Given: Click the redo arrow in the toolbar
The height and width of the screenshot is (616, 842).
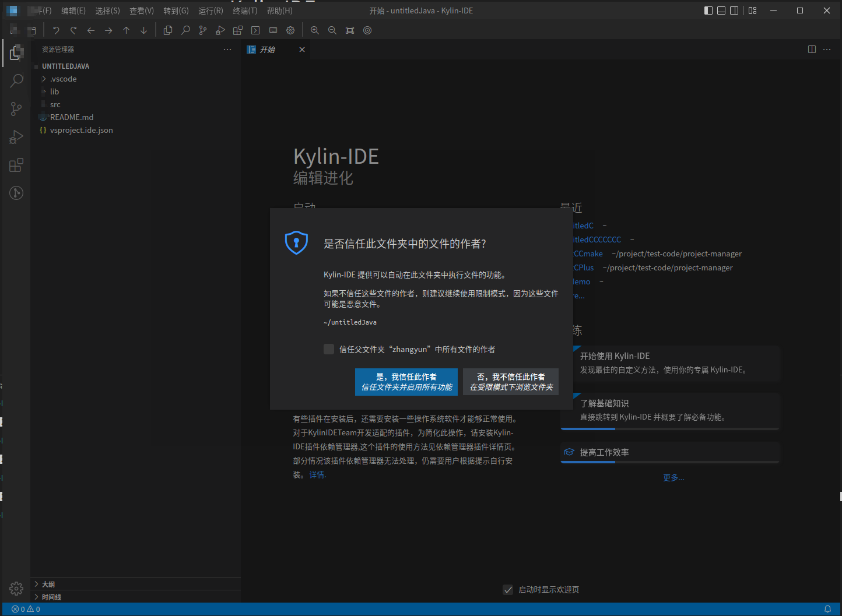Looking at the screenshot, I should click(x=73, y=30).
